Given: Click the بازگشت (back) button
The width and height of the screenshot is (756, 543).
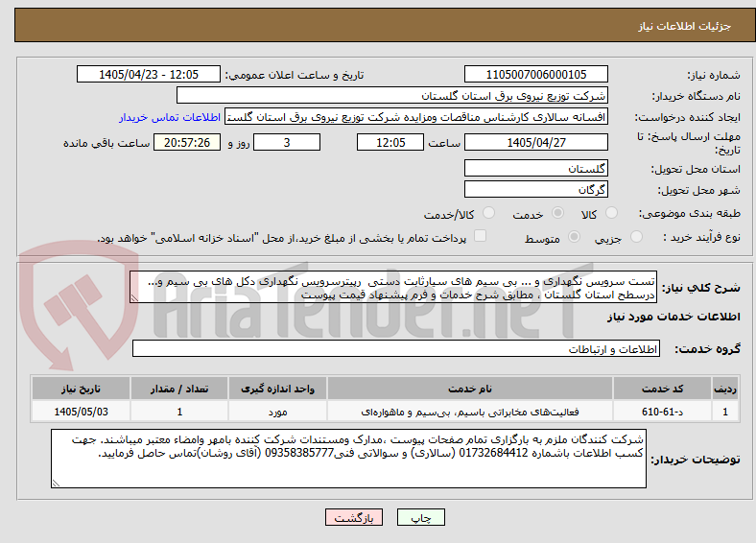Looking at the screenshot, I should [x=354, y=517].
